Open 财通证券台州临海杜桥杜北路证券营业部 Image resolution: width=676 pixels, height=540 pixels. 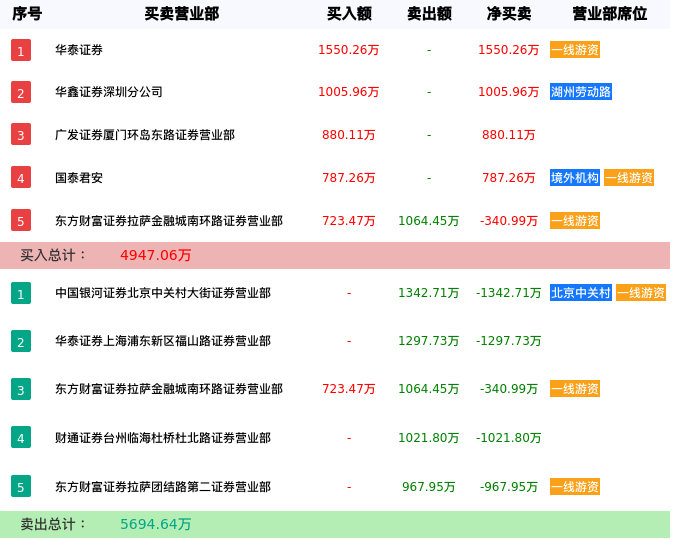(x=163, y=438)
